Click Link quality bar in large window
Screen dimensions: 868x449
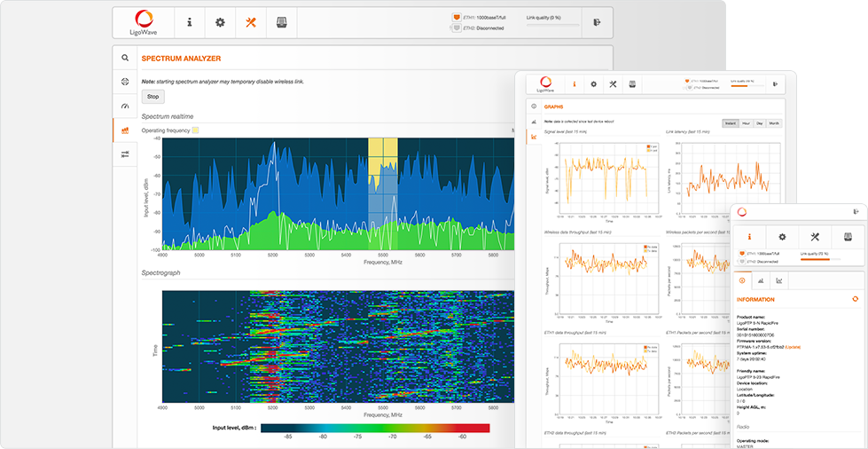pos(552,25)
